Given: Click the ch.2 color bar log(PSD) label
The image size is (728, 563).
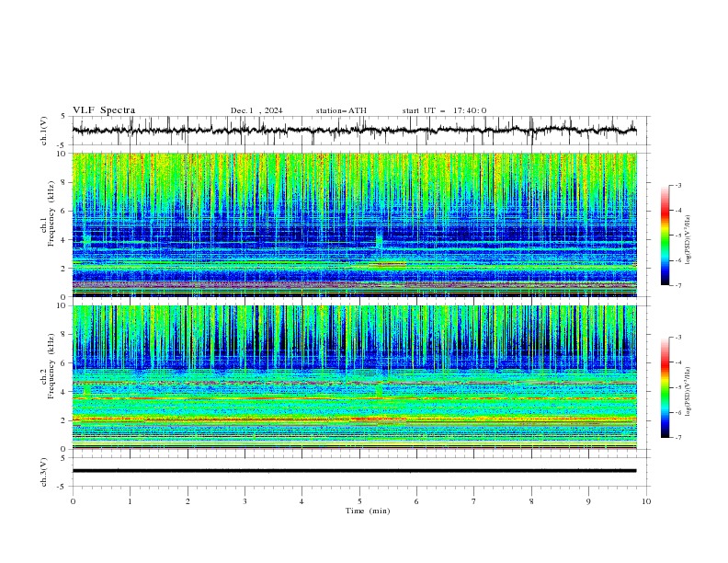Looking at the screenshot, I should pyautogui.click(x=688, y=392).
